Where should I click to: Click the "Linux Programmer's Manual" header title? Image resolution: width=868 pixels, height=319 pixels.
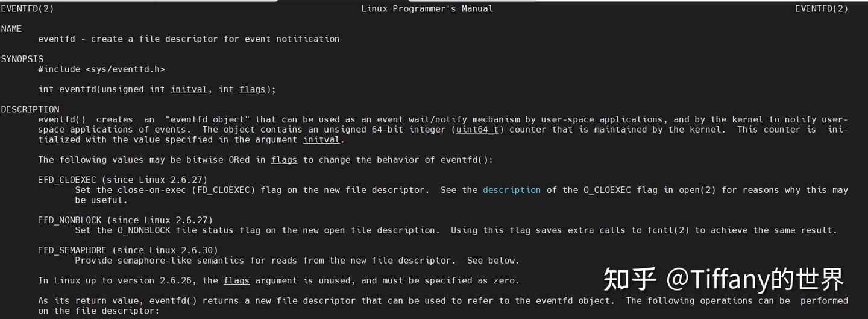[427, 9]
